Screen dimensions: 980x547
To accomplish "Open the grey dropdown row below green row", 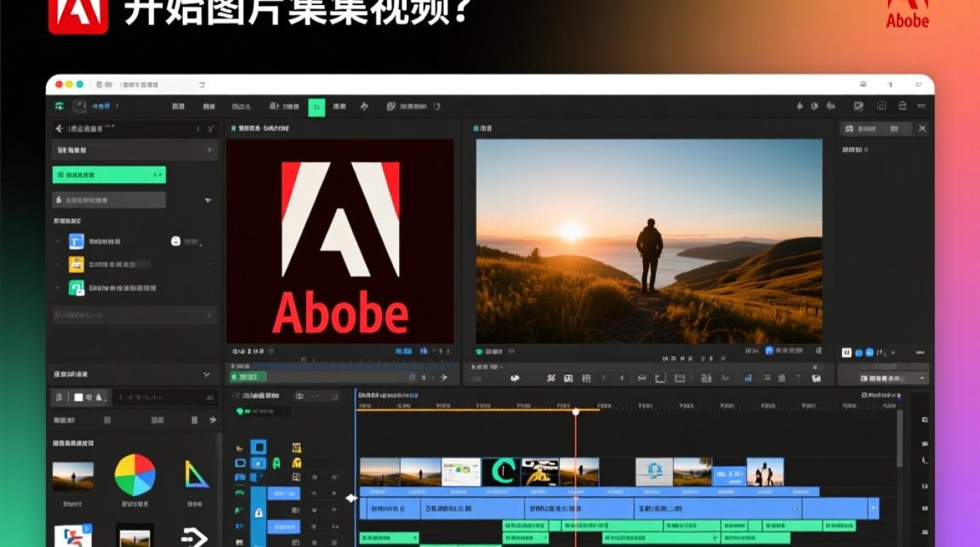I will click(x=109, y=200).
